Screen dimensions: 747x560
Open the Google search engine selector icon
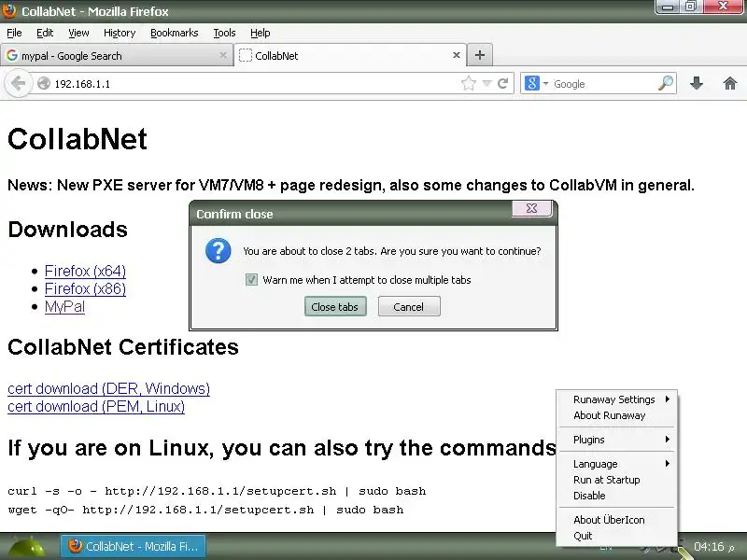[x=532, y=83]
